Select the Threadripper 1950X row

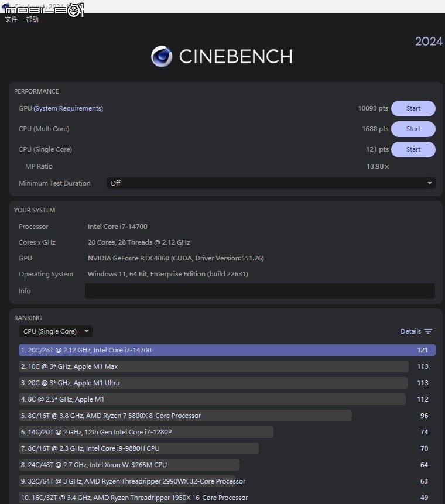tap(227, 498)
